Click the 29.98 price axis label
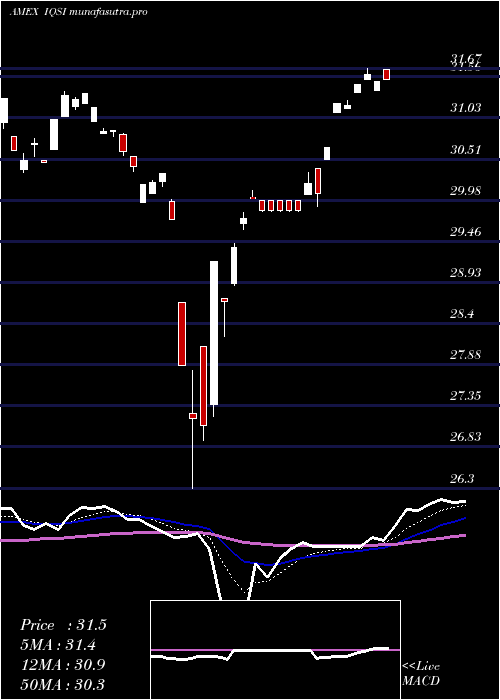The image size is (500, 700). tap(466, 191)
